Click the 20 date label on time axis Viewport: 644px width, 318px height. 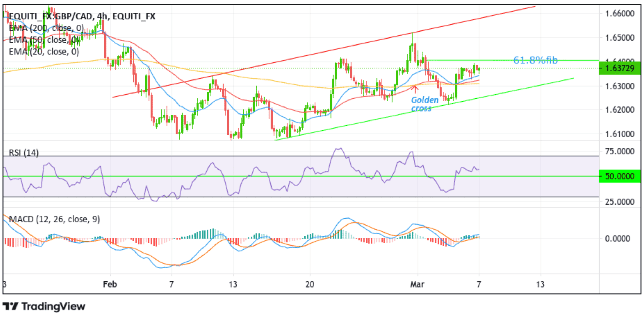(x=310, y=284)
